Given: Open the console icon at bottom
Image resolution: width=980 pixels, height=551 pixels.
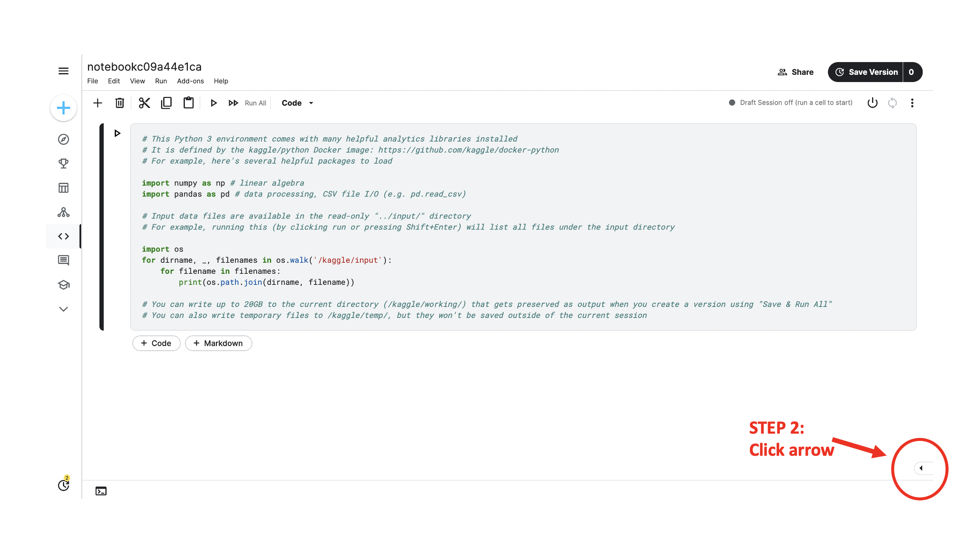Looking at the screenshot, I should [101, 491].
